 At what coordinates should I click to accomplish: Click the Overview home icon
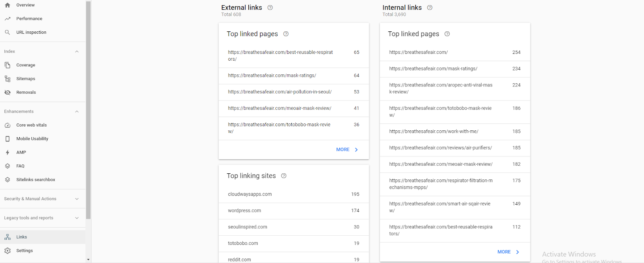(7, 5)
